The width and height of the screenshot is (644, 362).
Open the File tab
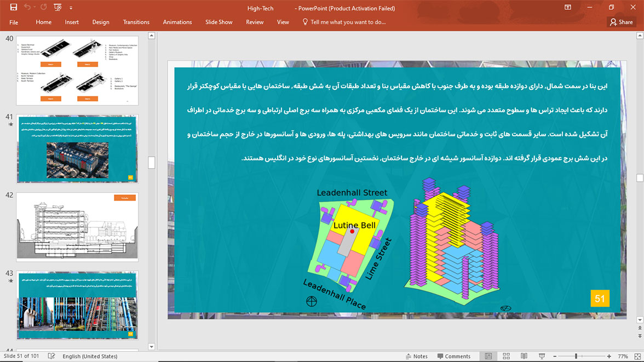click(x=14, y=22)
